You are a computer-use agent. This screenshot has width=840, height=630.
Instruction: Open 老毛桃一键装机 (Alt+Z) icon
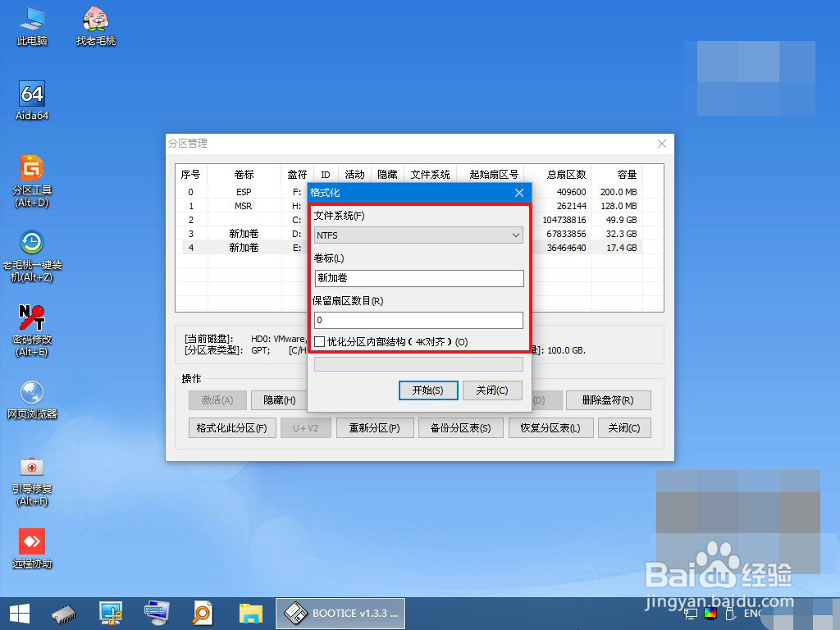tap(32, 256)
